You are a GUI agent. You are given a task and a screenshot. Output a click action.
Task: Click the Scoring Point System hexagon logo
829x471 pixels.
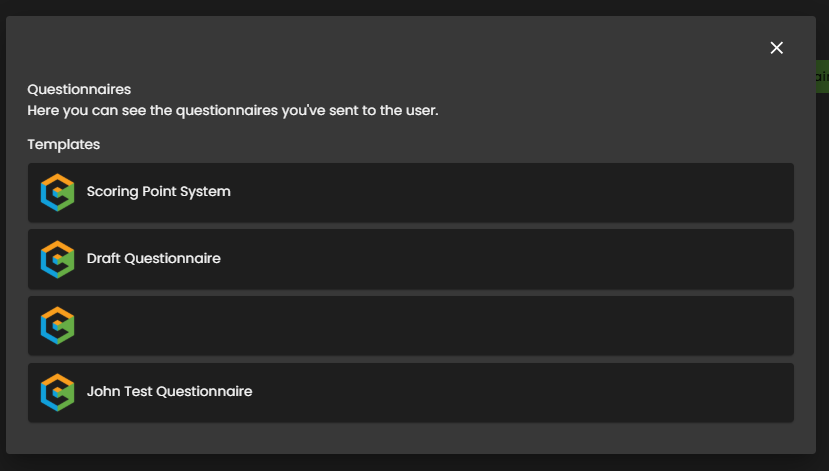pyautogui.click(x=58, y=192)
